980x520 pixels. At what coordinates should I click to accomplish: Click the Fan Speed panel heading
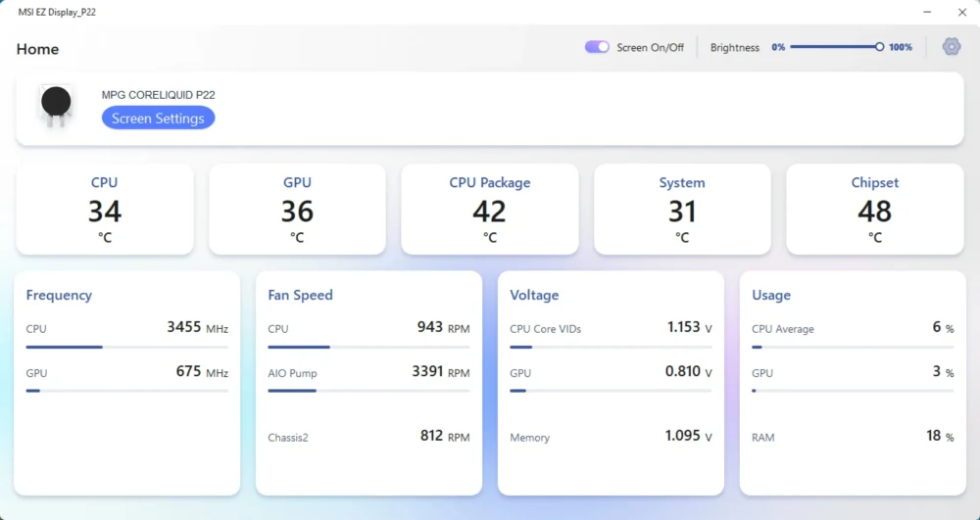[x=300, y=295]
